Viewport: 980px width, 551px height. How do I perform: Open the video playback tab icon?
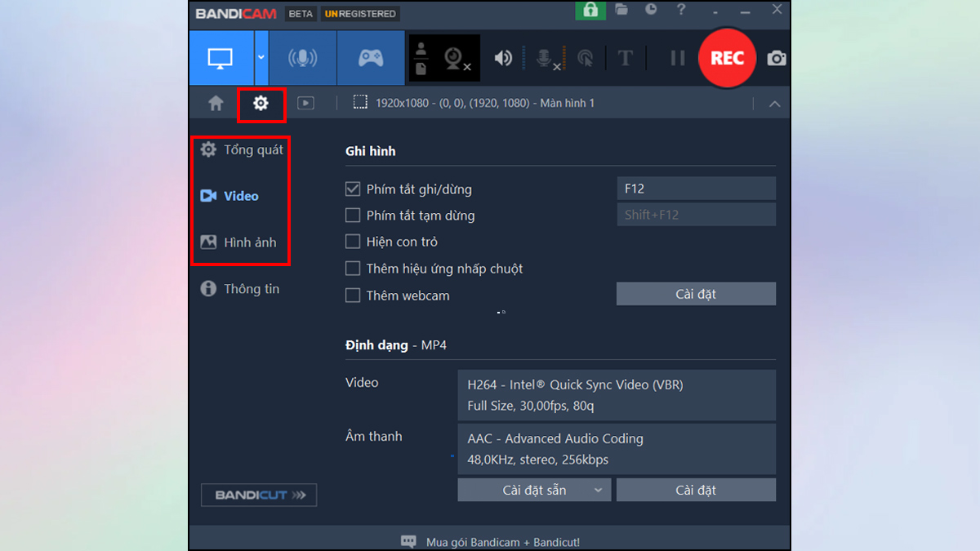(x=305, y=103)
